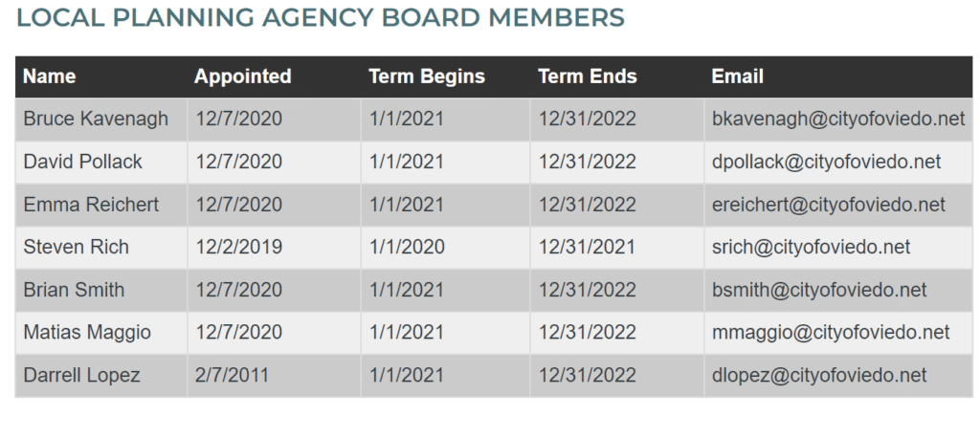Click the Local Planning Agency Board Members heading
The image size is (980, 438).
[321, 17]
